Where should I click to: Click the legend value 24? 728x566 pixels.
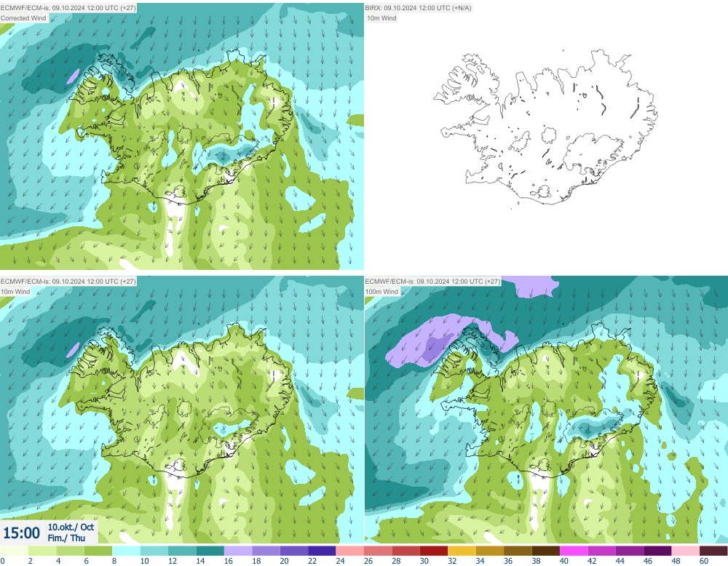[340, 561]
